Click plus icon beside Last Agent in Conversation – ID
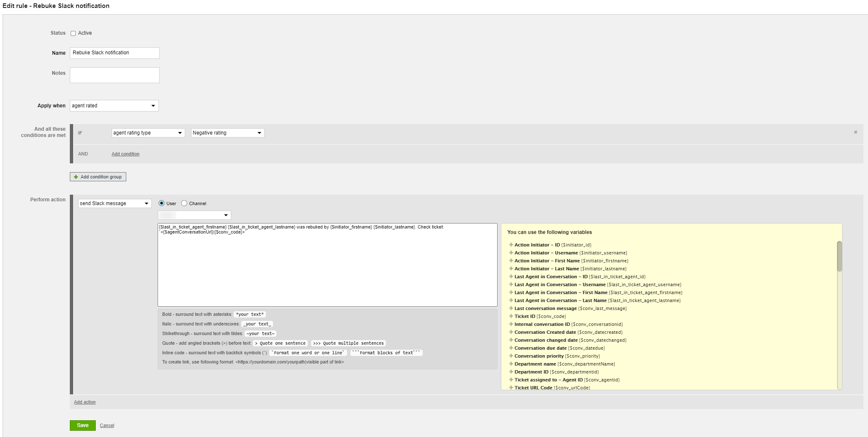868x437 pixels. coord(511,277)
